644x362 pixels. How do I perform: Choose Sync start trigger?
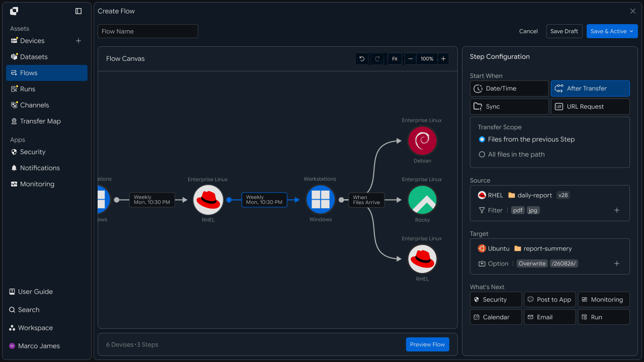509,107
